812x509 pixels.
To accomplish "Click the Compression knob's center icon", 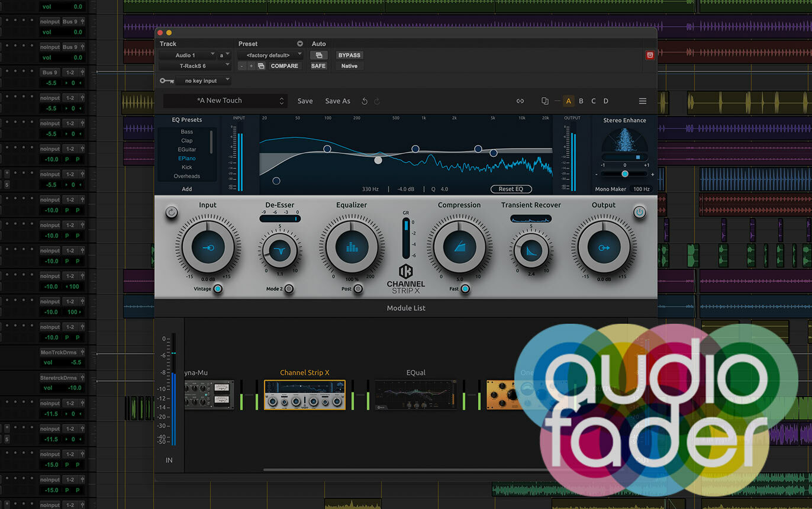I will point(459,247).
